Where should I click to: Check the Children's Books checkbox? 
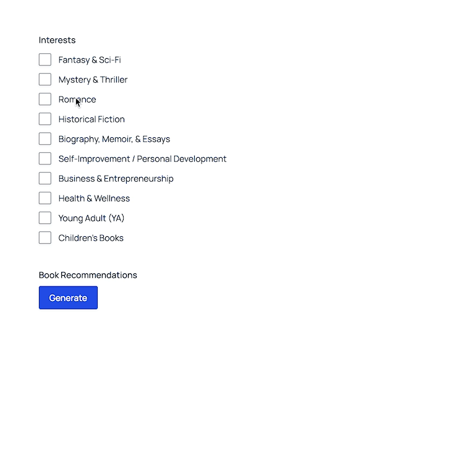(45, 237)
